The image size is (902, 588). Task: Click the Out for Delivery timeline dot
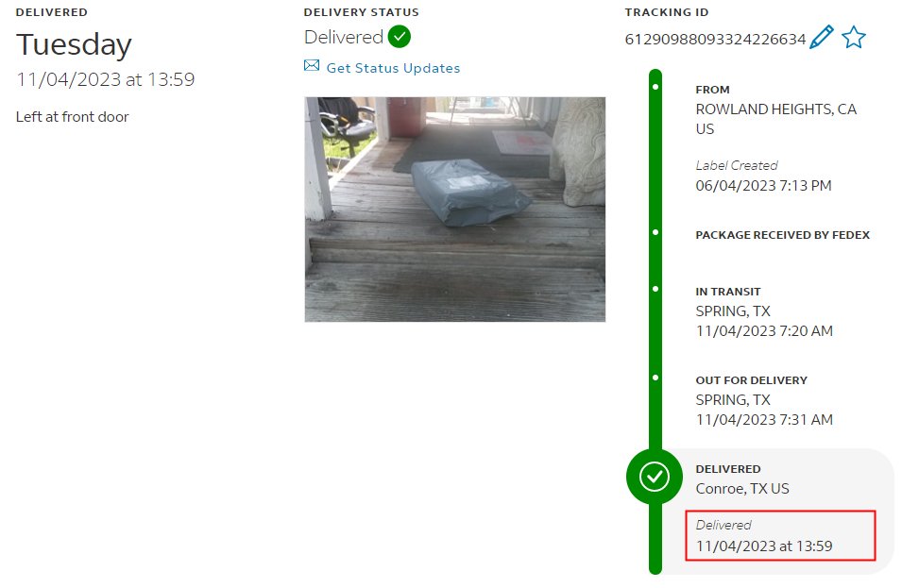[x=655, y=378]
